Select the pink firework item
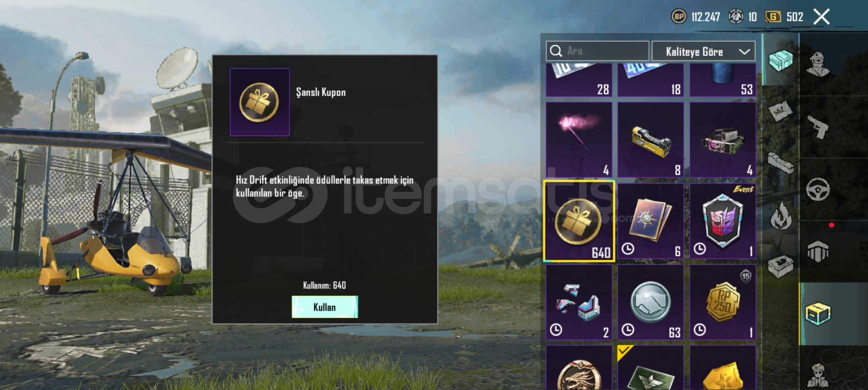Viewport: 868px width, 390px height. point(579,140)
